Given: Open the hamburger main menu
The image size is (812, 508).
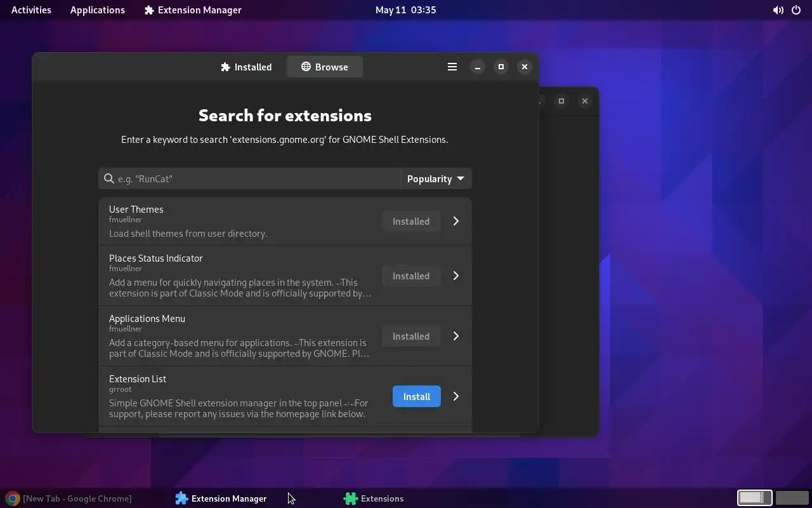Looking at the screenshot, I should pyautogui.click(x=452, y=67).
